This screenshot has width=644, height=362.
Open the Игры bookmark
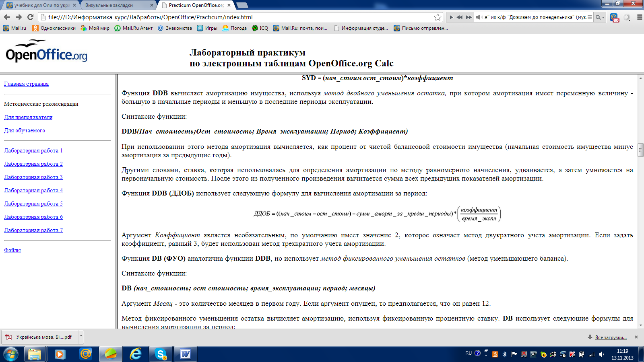[207, 28]
